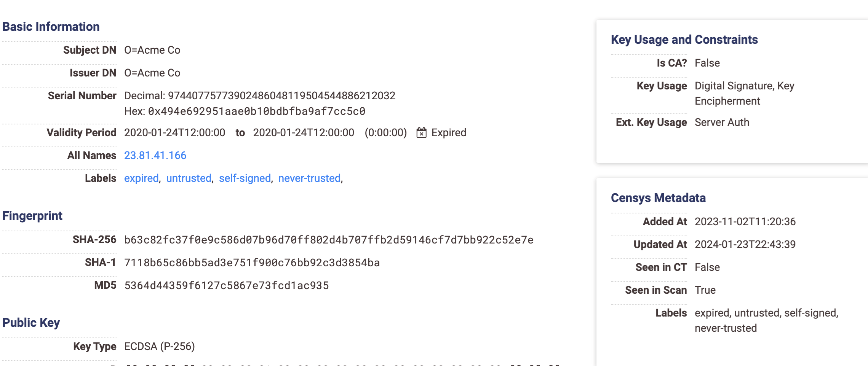Click the Updated At timestamp value
Screen dimensions: 868x366
(x=745, y=244)
